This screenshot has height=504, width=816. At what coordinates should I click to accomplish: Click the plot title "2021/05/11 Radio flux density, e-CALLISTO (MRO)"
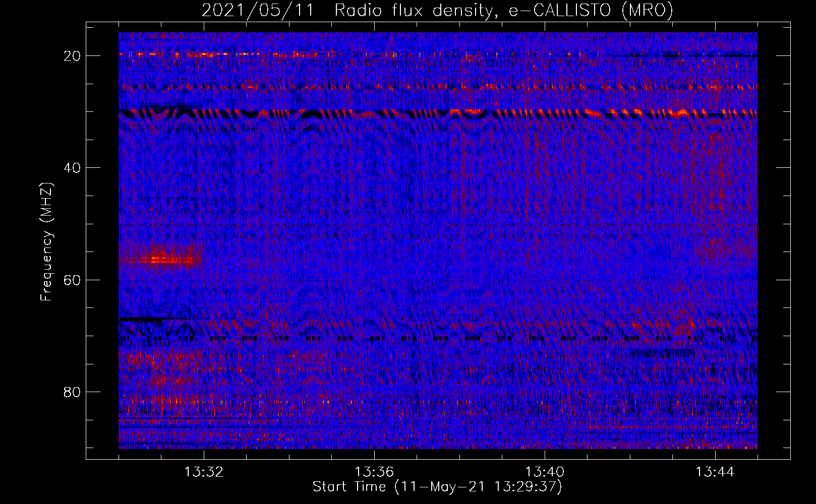[437, 10]
